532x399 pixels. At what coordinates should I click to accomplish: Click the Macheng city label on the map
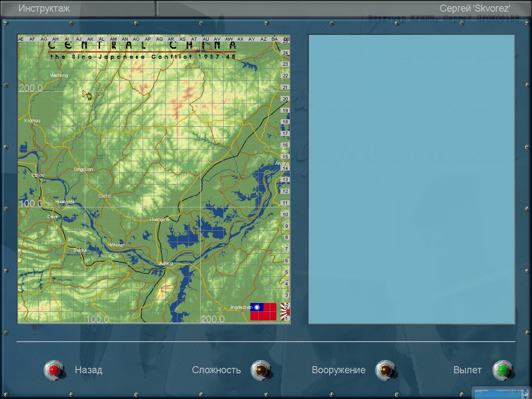coord(59,76)
